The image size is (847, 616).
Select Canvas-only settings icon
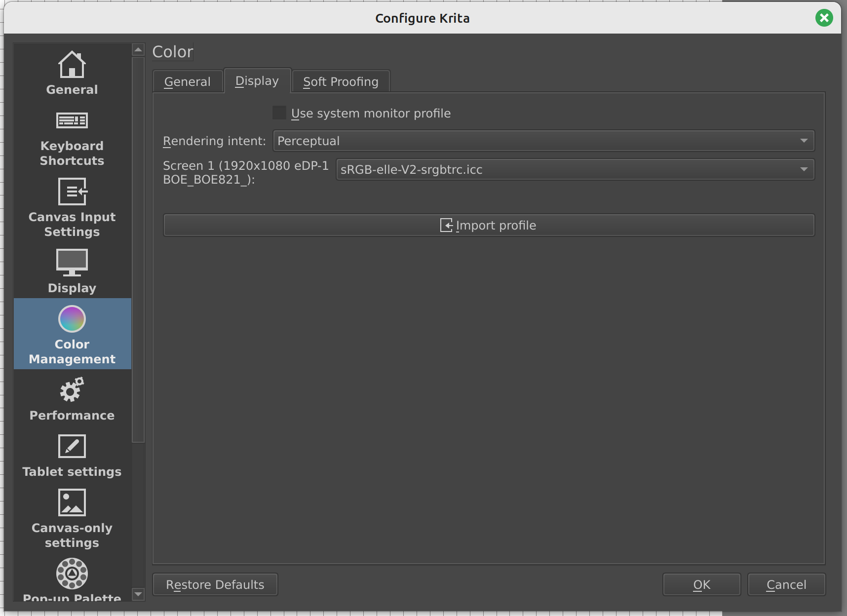72,503
